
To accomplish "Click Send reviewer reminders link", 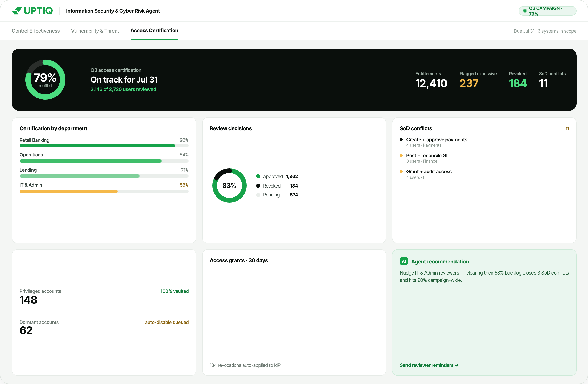I will pyautogui.click(x=429, y=365).
